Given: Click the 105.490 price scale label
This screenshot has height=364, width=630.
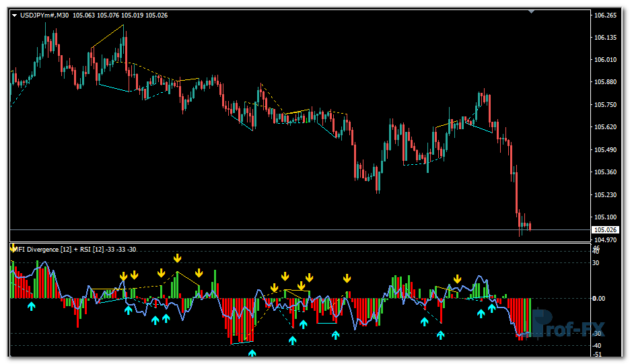Looking at the screenshot, I should click(x=606, y=150).
